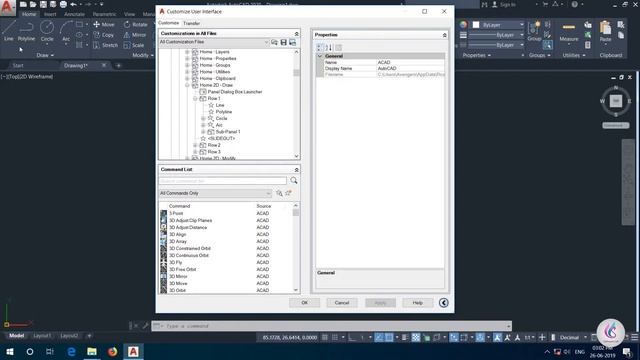Image resolution: width=640 pixels, height=360 pixels.
Task: Click the Mirror tool in Modify panel
Action: click(135, 35)
